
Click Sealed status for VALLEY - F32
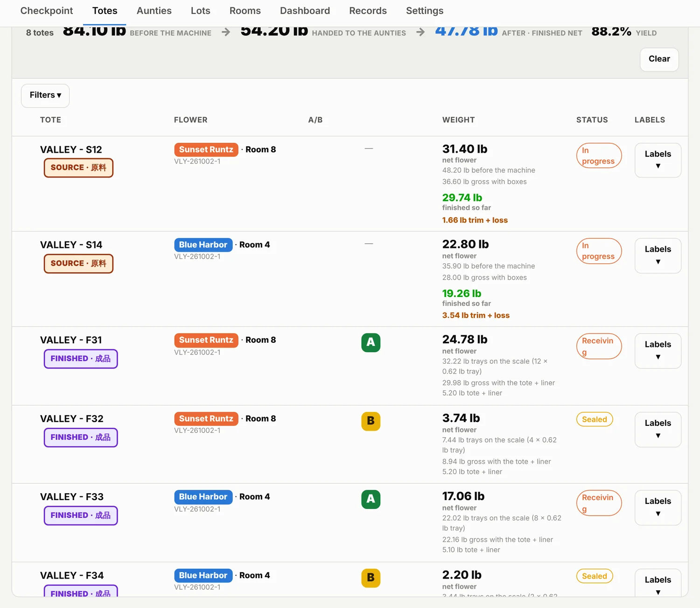(x=595, y=419)
